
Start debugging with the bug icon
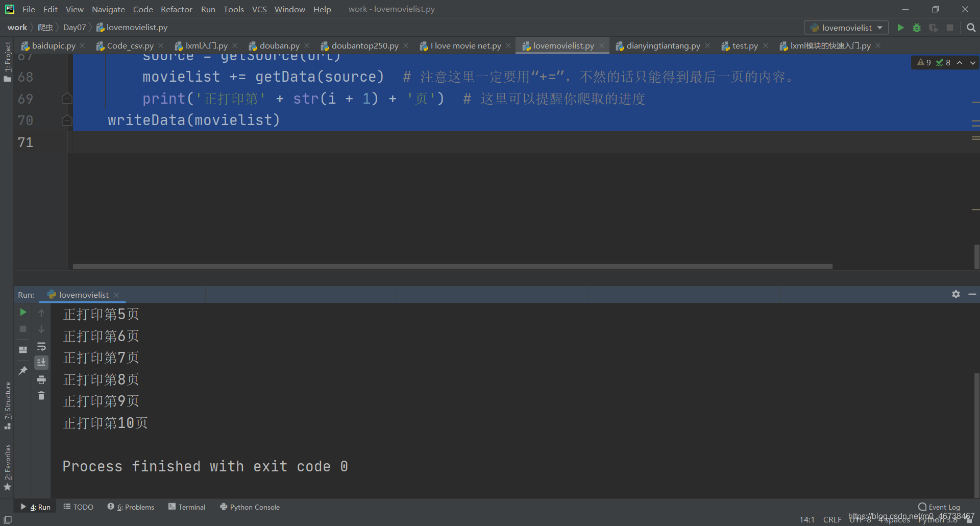(917, 28)
